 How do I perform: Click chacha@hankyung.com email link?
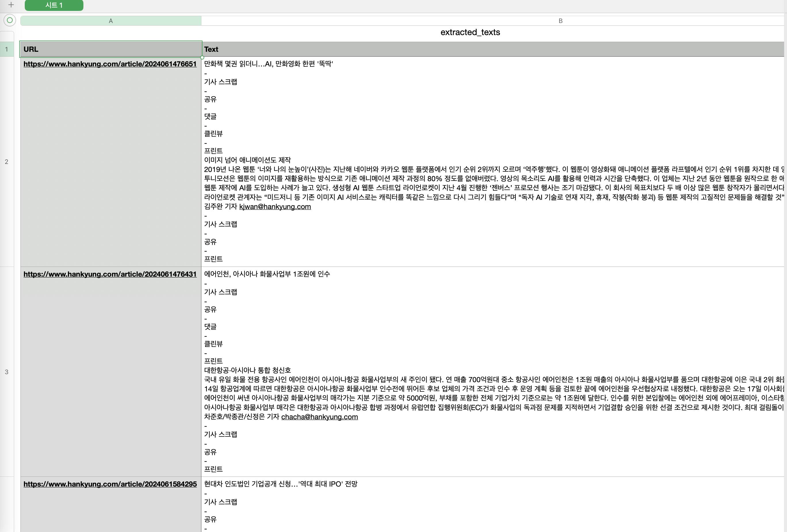pyautogui.click(x=319, y=417)
